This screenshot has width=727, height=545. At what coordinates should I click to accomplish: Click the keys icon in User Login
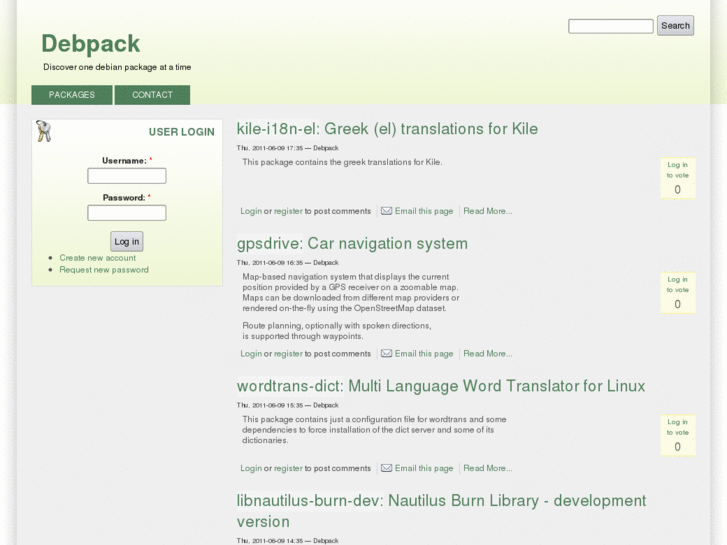point(44,131)
